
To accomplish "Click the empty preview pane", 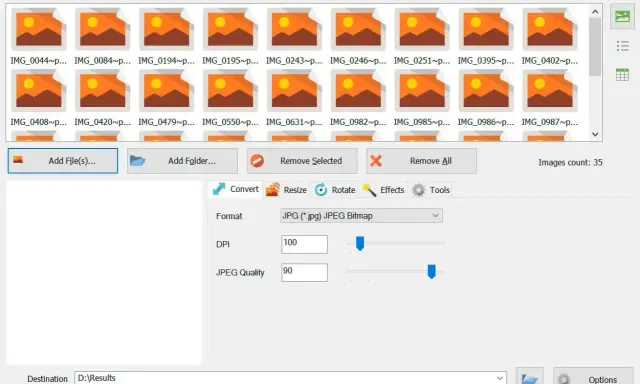I will [x=104, y=273].
